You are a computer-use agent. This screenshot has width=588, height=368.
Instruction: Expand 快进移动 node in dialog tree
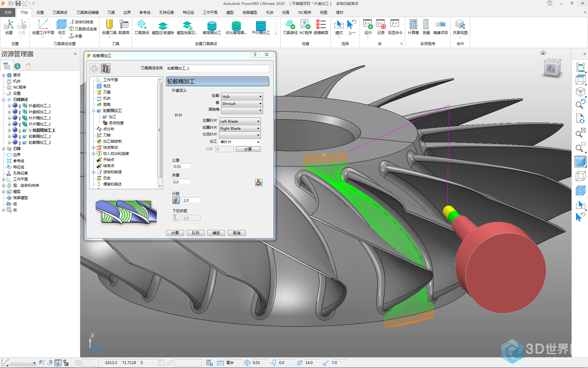click(93, 148)
